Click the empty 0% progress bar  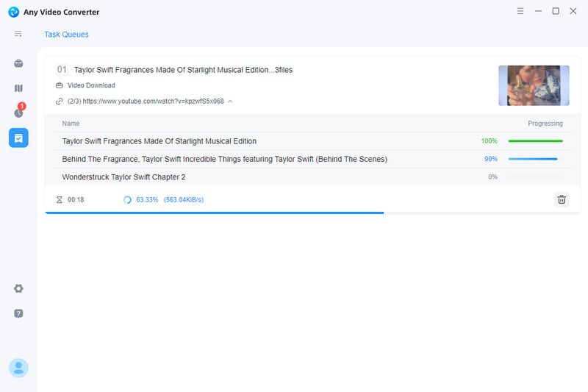tap(536, 177)
